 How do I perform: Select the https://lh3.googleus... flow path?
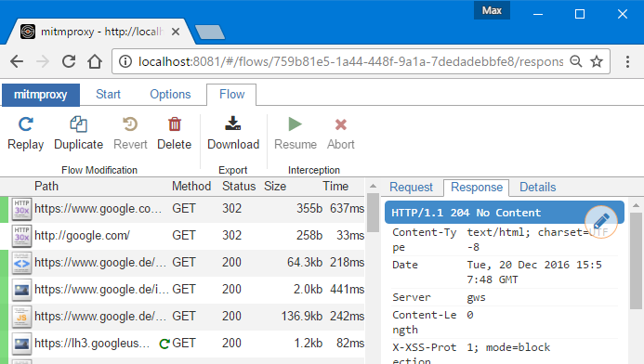coord(92,343)
